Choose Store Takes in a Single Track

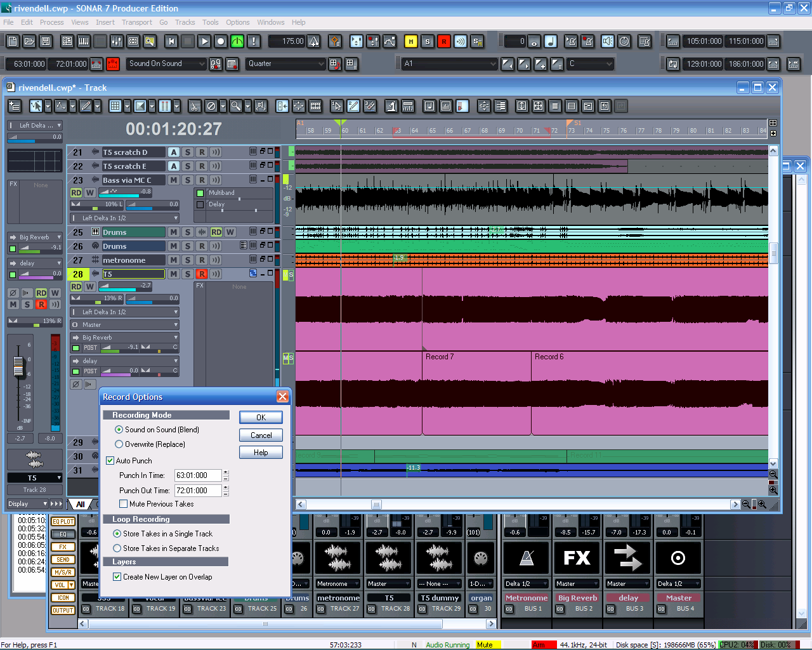pos(117,534)
